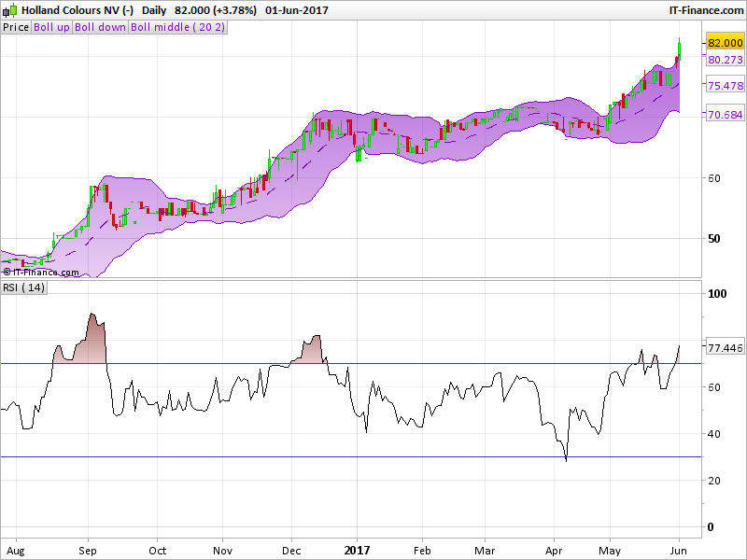Select the Price legend label
This screenshot has height=560, width=747.
tap(16, 27)
